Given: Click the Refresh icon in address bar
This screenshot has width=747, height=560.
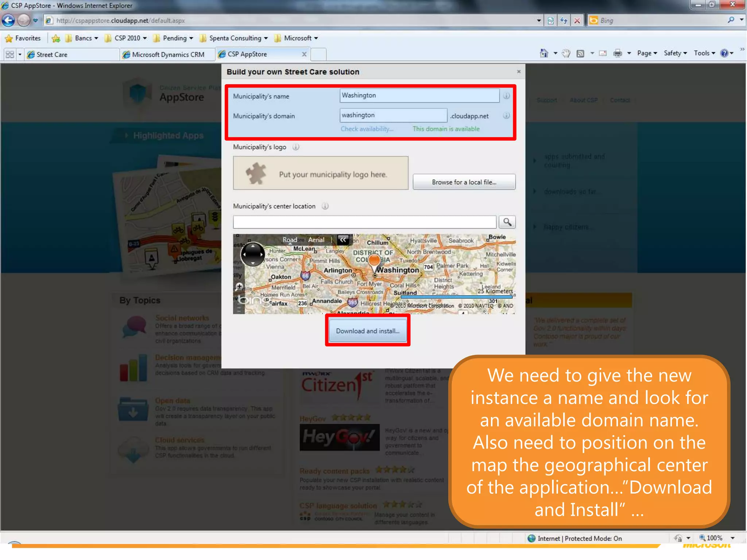Looking at the screenshot, I should coord(564,21).
